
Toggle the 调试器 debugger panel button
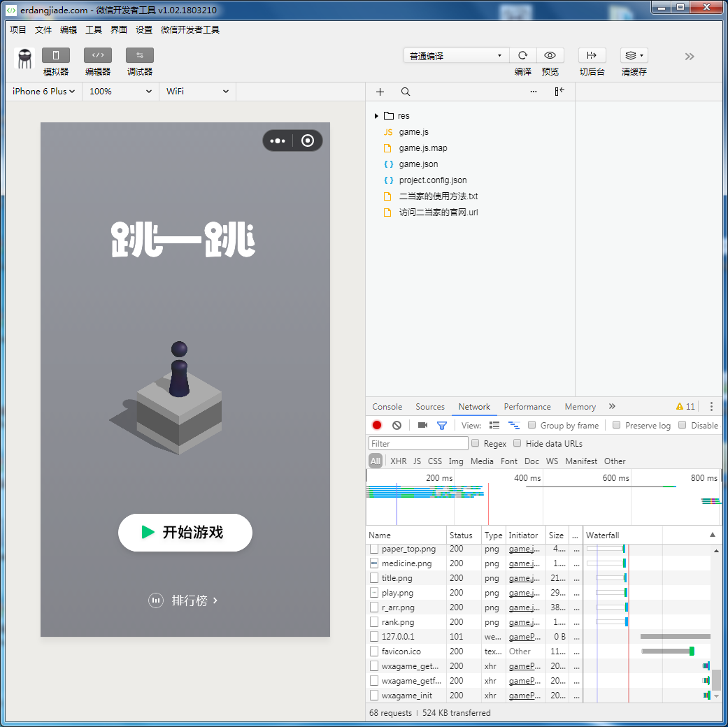pyautogui.click(x=140, y=55)
